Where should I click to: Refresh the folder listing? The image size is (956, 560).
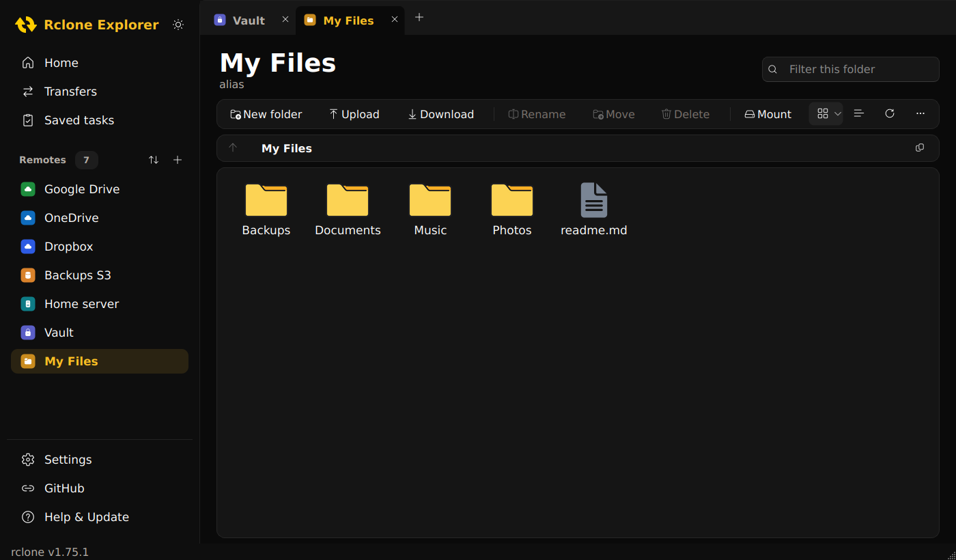(890, 113)
